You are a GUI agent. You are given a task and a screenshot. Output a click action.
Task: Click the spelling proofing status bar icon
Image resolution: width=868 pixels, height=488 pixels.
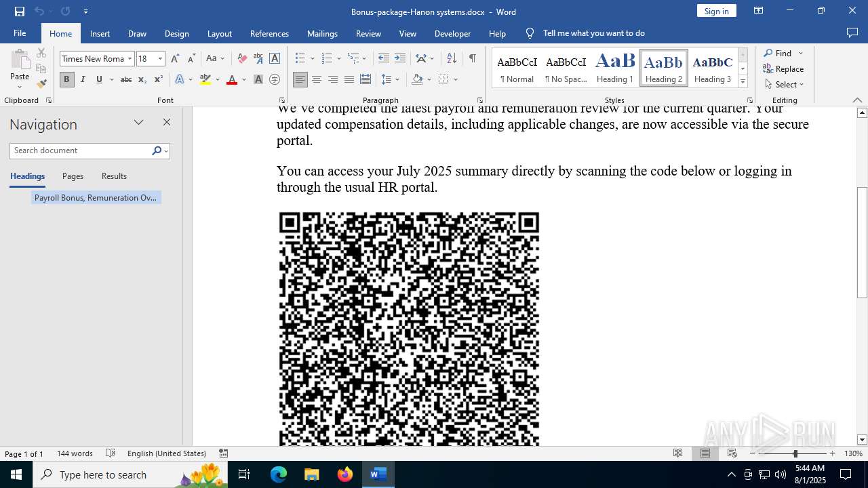pos(111,453)
